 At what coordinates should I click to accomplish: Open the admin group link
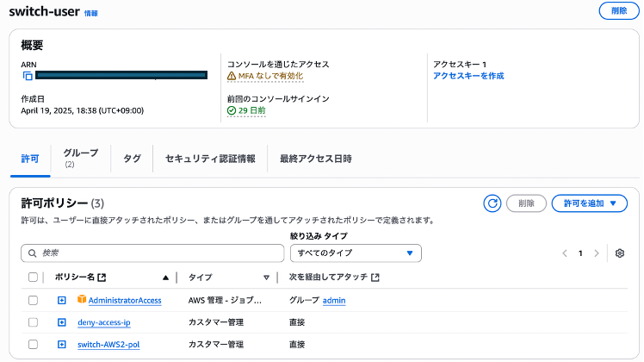coord(334,300)
